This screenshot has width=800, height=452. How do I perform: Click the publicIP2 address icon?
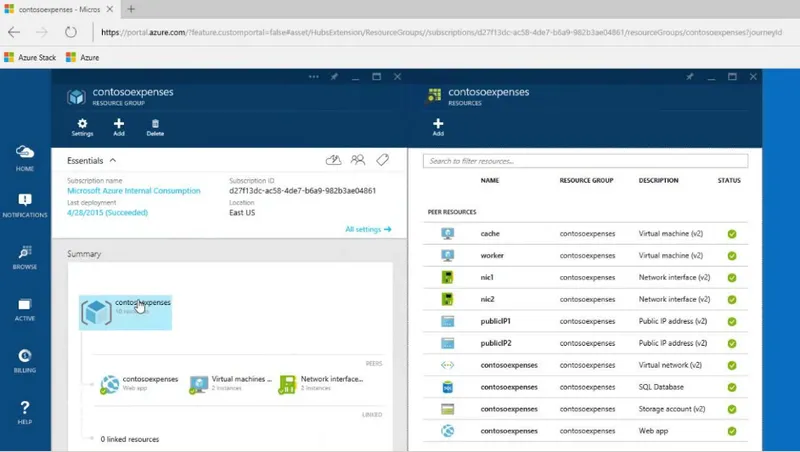pos(447,343)
